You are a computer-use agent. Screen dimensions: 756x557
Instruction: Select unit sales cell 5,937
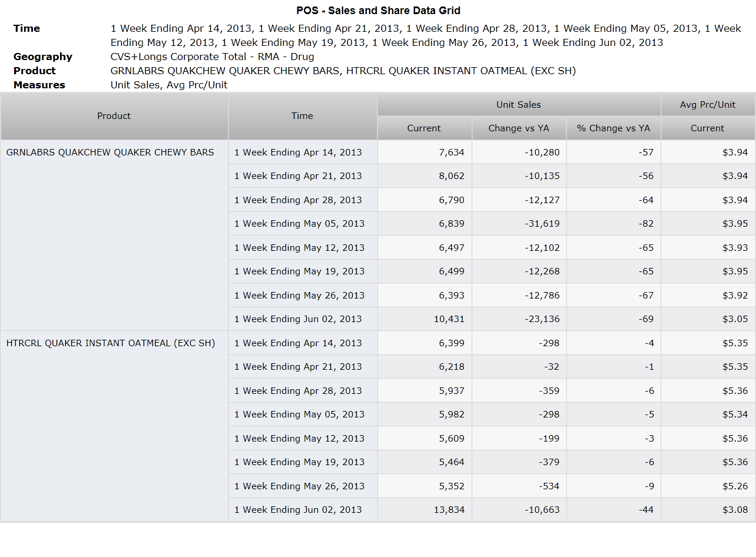(425, 390)
